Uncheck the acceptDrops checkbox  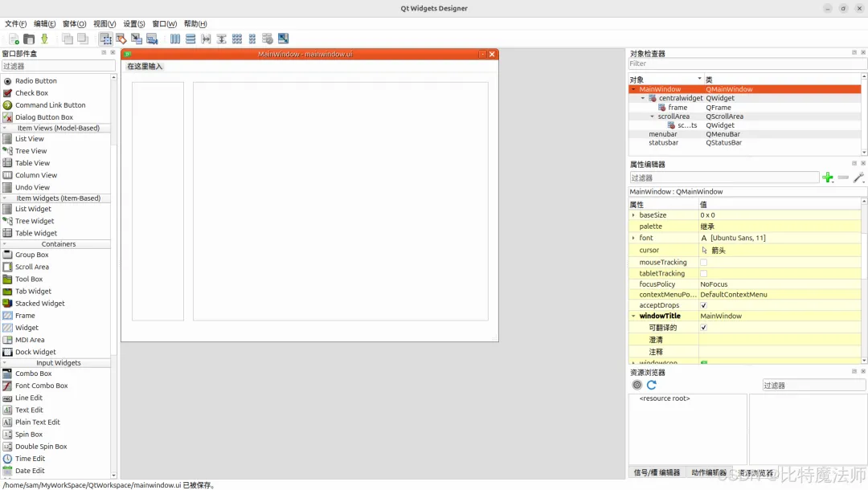click(x=703, y=305)
